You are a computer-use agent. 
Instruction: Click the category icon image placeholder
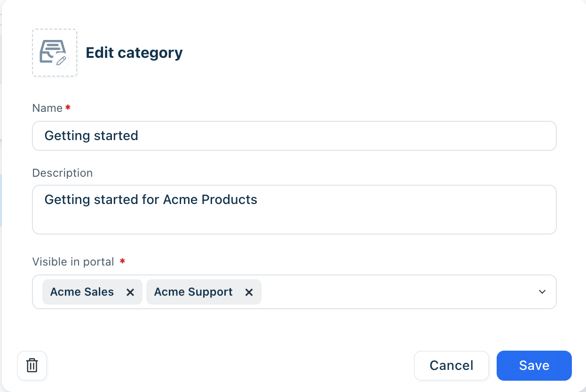[55, 53]
